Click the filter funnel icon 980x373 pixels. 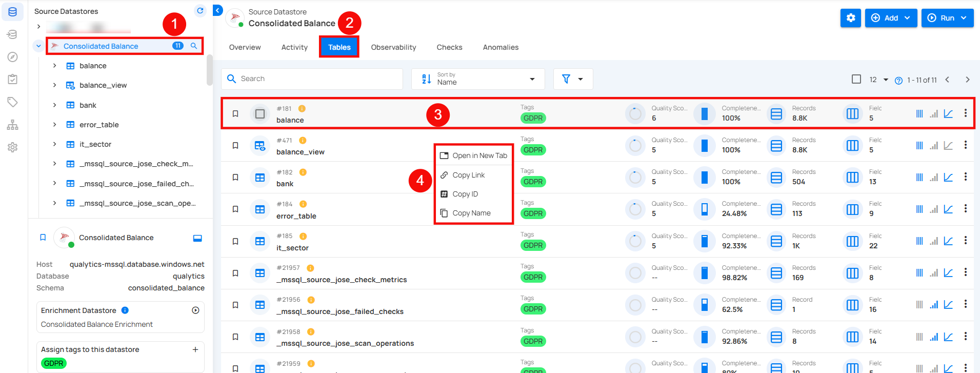pyautogui.click(x=566, y=79)
